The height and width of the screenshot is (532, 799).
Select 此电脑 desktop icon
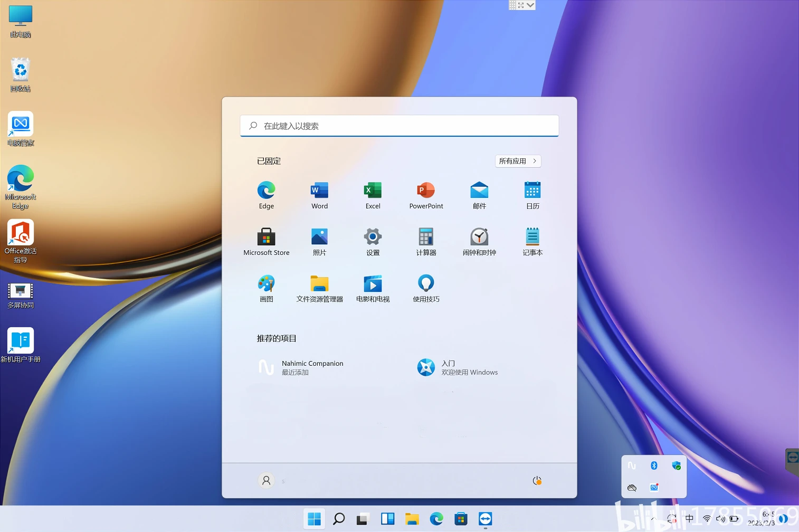pyautogui.click(x=21, y=22)
